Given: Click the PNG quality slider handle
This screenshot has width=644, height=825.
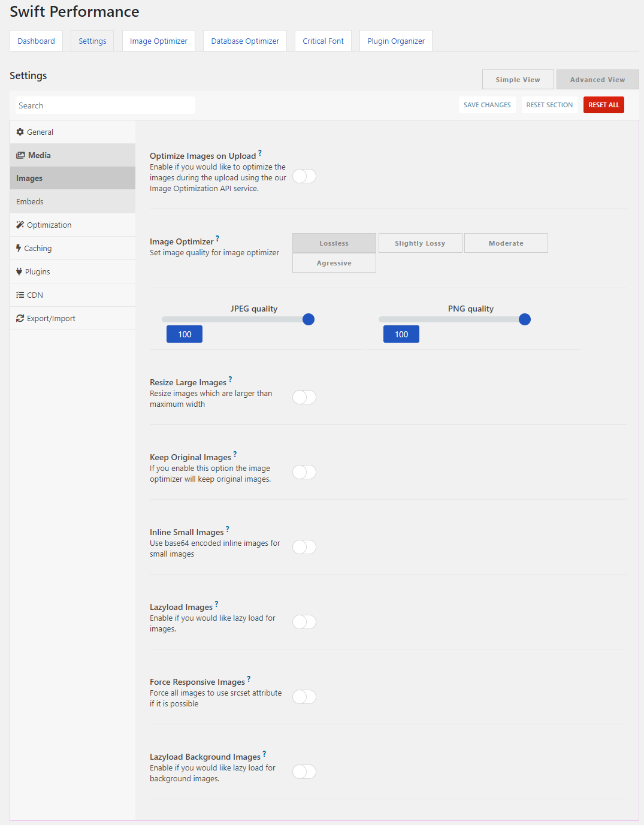Looking at the screenshot, I should click(x=525, y=319).
